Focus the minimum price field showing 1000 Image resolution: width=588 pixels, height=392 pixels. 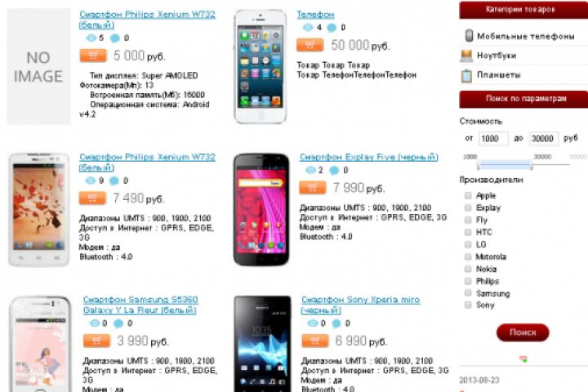[493, 139]
